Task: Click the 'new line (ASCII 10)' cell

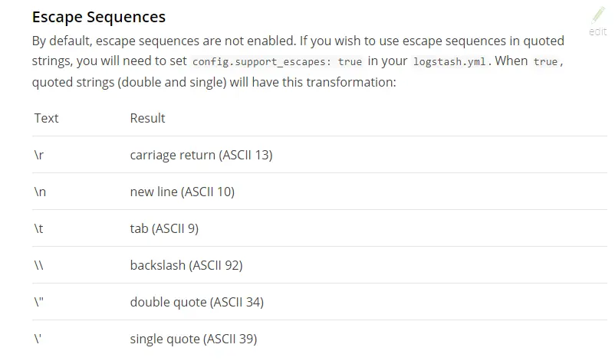Action: 183,192
